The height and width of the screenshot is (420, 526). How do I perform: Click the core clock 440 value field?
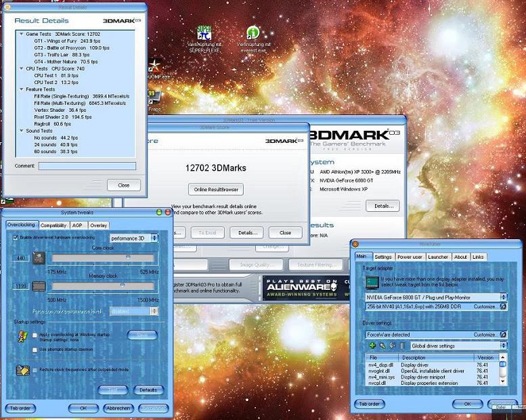(21, 258)
